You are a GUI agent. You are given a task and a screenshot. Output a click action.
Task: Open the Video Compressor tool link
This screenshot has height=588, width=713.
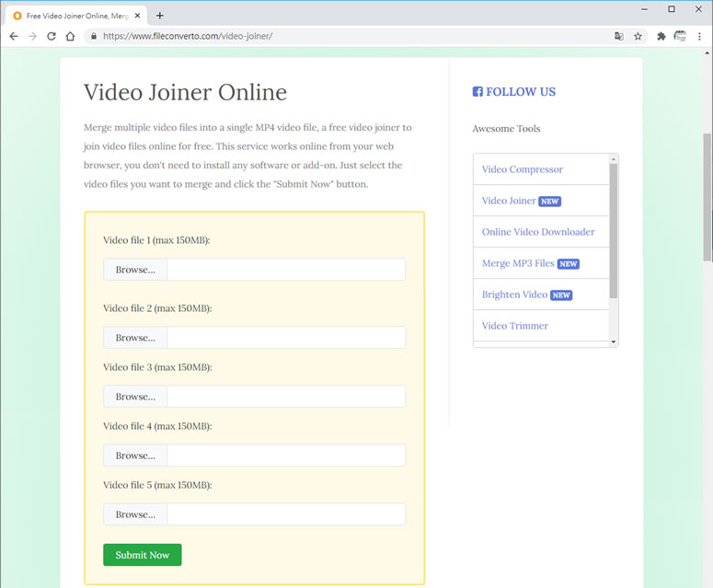click(522, 169)
